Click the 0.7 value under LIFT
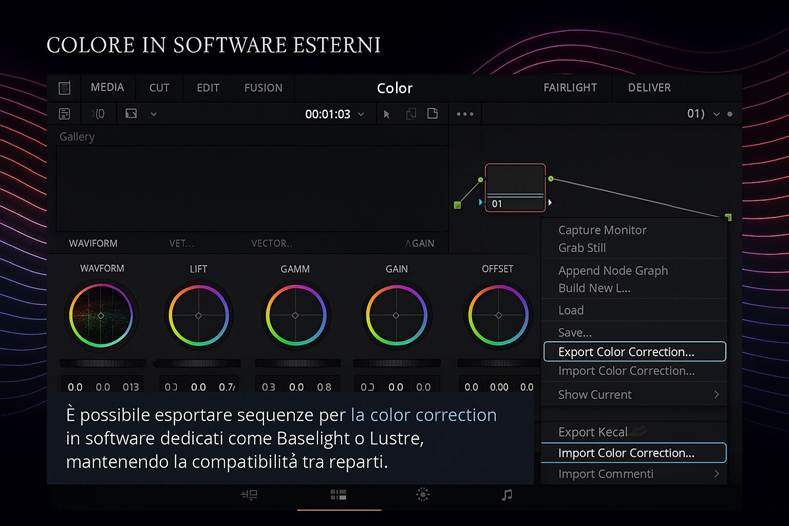The height and width of the screenshot is (526, 789). click(x=226, y=387)
